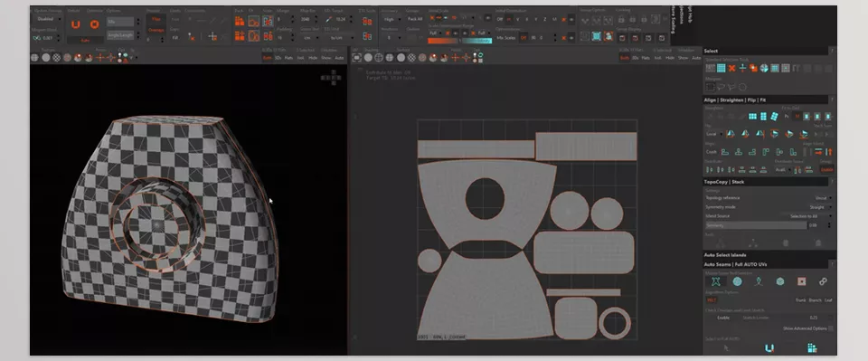The height and width of the screenshot is (361, 868).
Task: Click the lower Pack icon with orange boxes
Action: pyautogui.click(x=240, y=36)
